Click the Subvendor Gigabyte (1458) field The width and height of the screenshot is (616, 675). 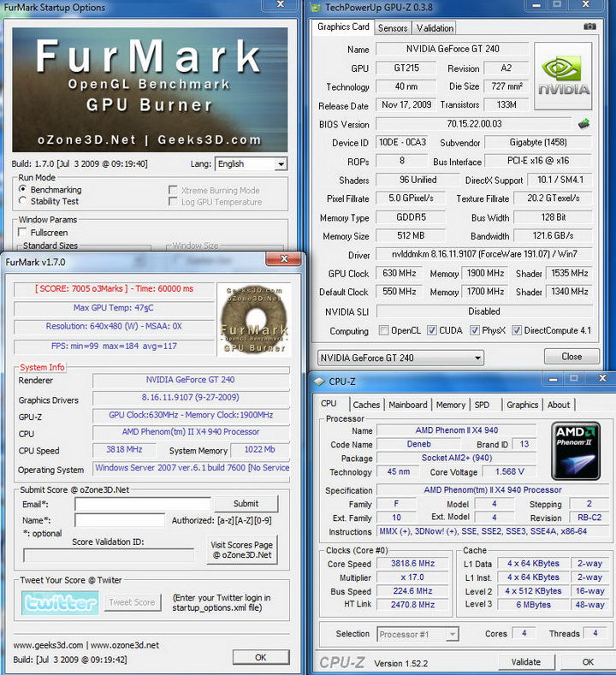538,143
